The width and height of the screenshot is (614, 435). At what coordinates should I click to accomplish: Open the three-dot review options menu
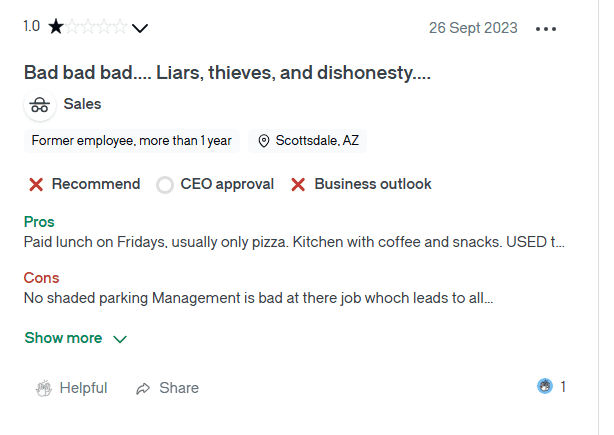[545, 28]
